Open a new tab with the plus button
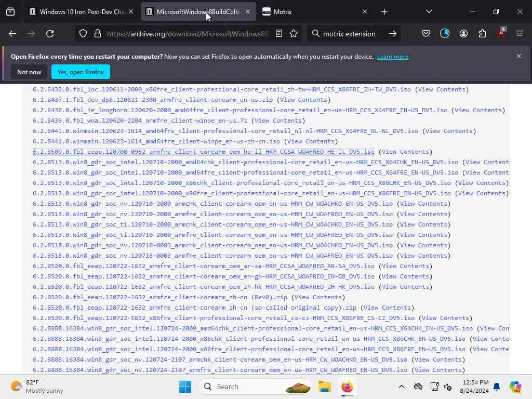The width and height of the screenshot is (532, 399). pyautogui.click(x=384, y=12)
